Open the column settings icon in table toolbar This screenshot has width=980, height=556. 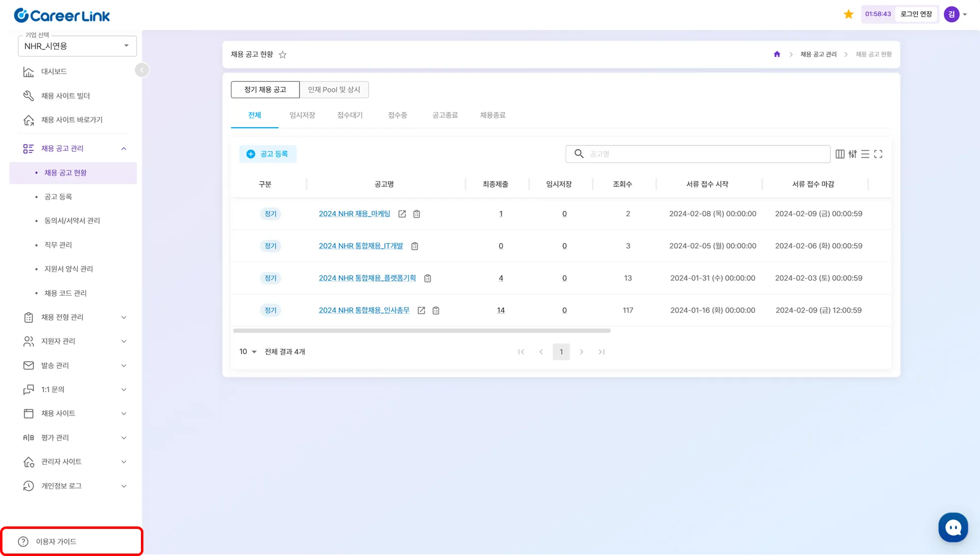840,154
